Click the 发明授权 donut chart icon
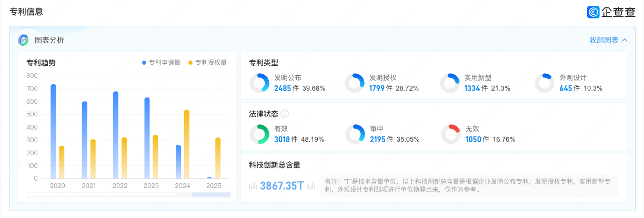This screenshot has height=218, width=644. 355,83
